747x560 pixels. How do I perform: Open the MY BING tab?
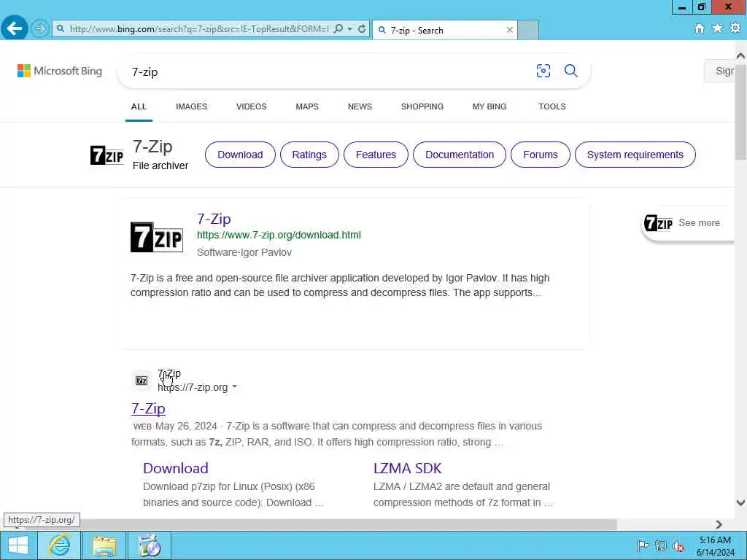pyautogui.click(x=489, y=106)
